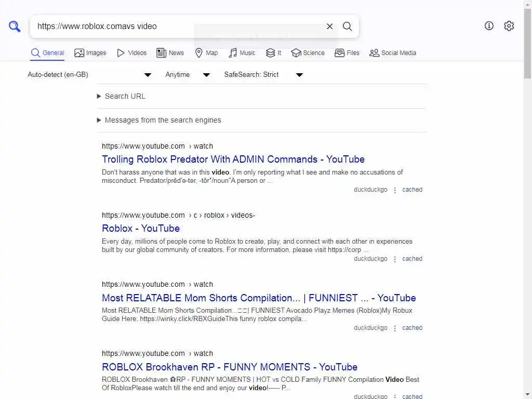Select the General category tab
Image resolution: width=532 pixels, height=399 pixels.
47,53
